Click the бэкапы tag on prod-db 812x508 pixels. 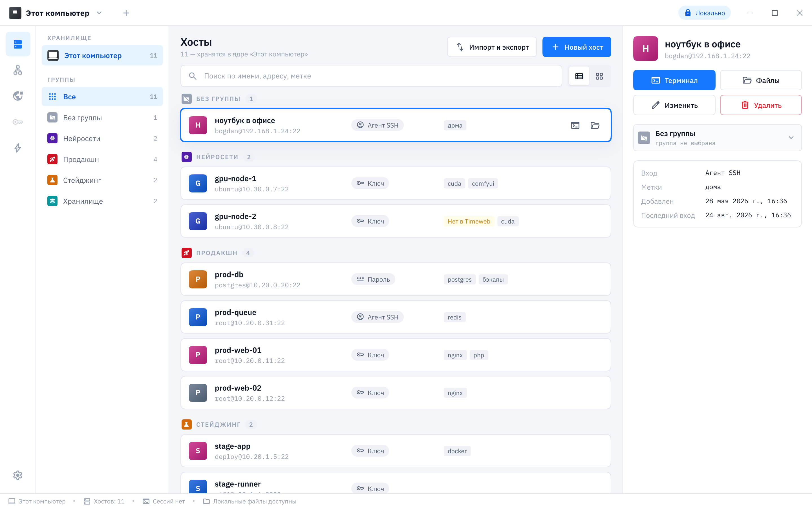click(493, 279)
